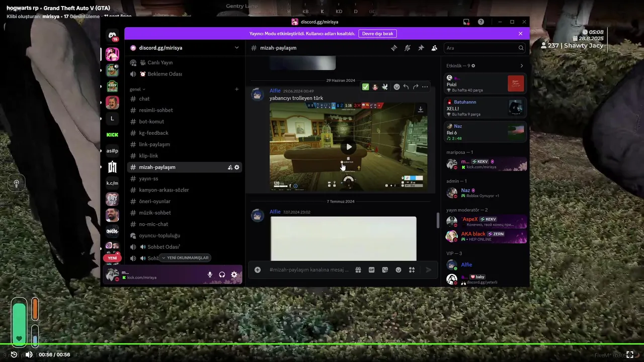Viewport: 644px width, 362px height.
Task: Open the sticker picker
Action: [x=385, y=269]
